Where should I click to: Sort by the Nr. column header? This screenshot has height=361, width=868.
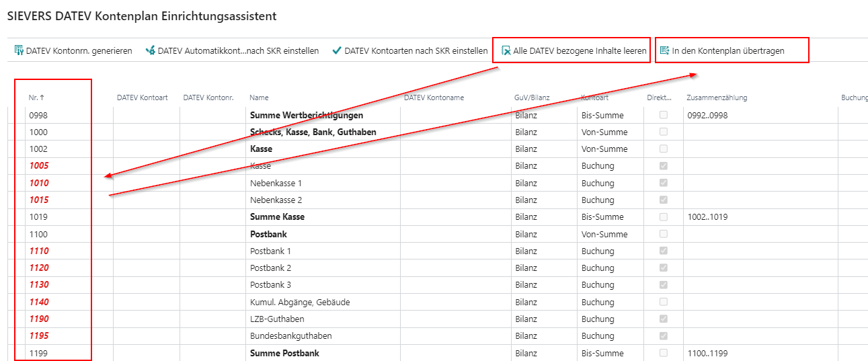36,97
